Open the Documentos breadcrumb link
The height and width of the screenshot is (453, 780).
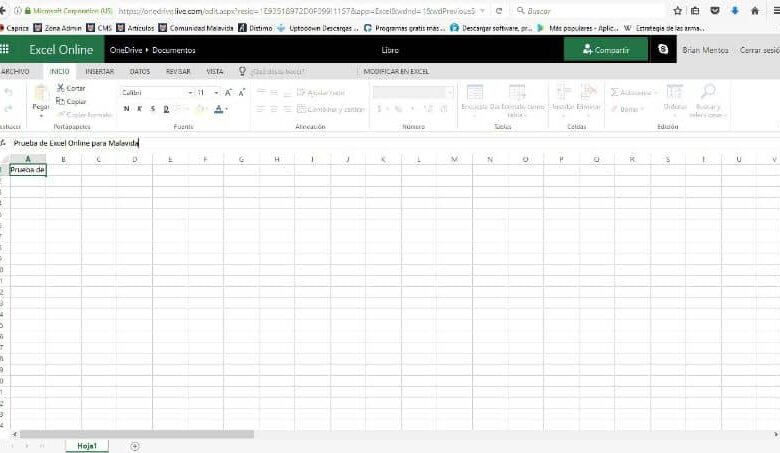point(174,50)
